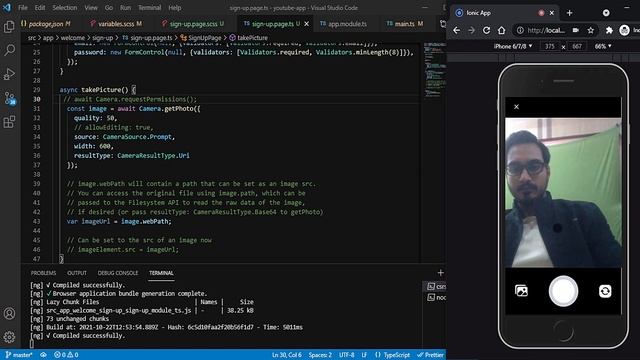Screen dimensions: 640x360
Task: Open the Edit menu
Action: (40, 8)
